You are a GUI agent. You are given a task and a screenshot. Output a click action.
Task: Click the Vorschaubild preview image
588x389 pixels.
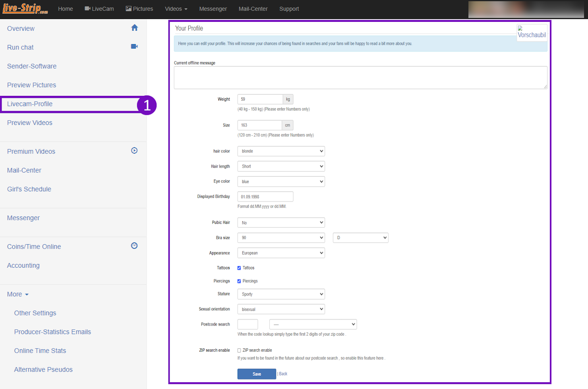[x=532, y=32]
